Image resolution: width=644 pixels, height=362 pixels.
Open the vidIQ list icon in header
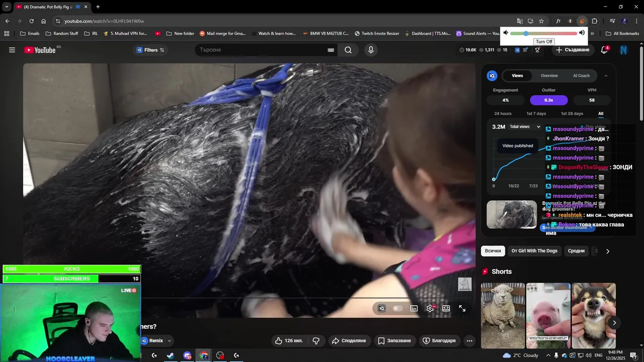point(526,50)
